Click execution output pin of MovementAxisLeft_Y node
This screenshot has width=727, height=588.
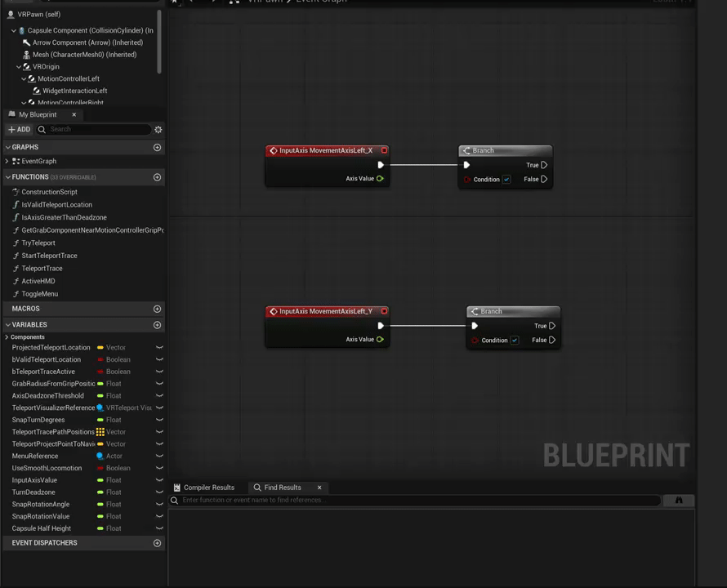(381, 326)
